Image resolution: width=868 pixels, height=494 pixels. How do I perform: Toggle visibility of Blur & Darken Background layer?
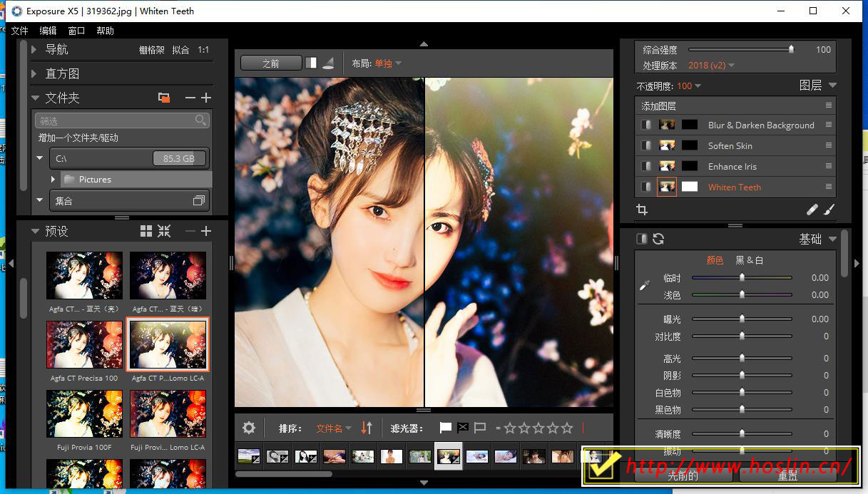(645, 125)
